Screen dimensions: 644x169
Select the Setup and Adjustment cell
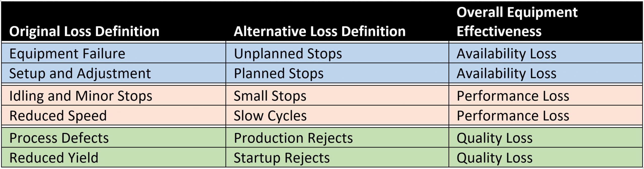(80, 73)
